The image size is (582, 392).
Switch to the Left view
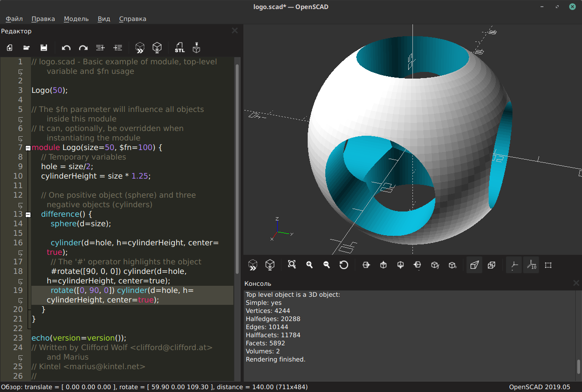[x=418, y=265]
